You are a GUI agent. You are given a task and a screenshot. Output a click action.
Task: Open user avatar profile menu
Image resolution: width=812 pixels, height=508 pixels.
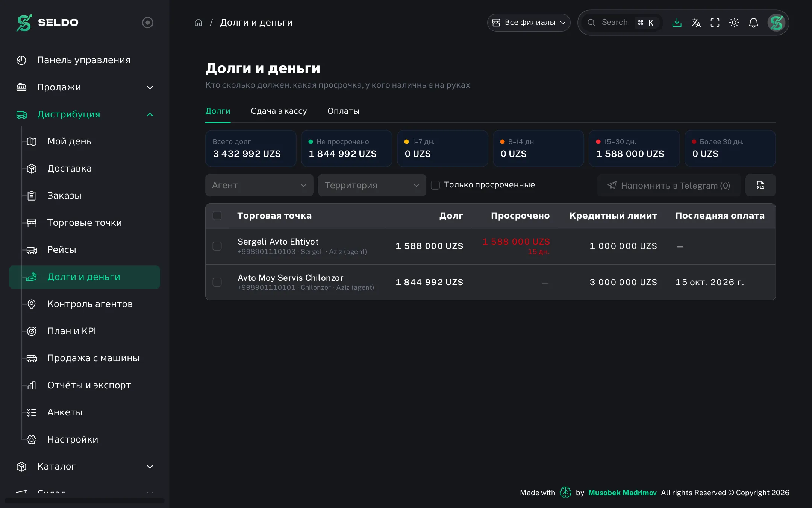point(777,23)
